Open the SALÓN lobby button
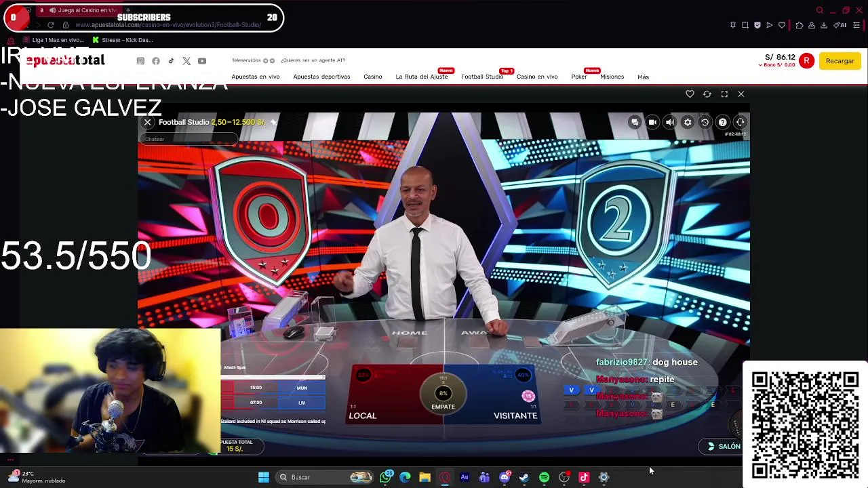 point(724,446)
